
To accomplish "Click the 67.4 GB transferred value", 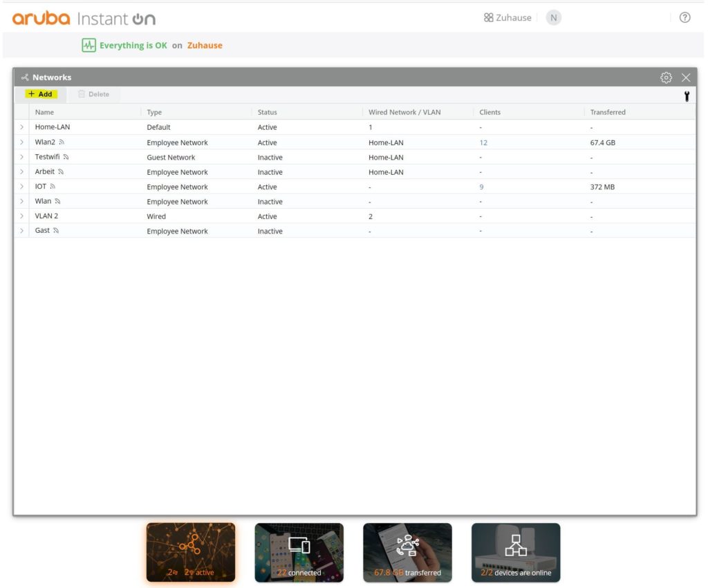I will click(x=602, y=142).
